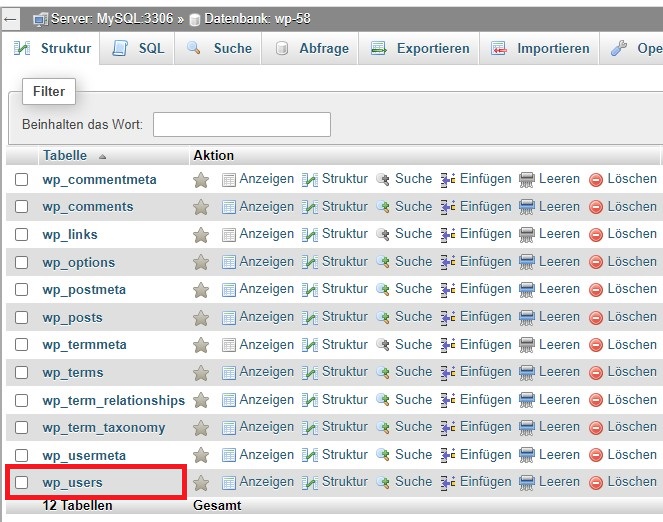This screenshot has width=663, height=522.
Task: Select the wp_usermeta row checkbox
Action: [x=22, y=455]
